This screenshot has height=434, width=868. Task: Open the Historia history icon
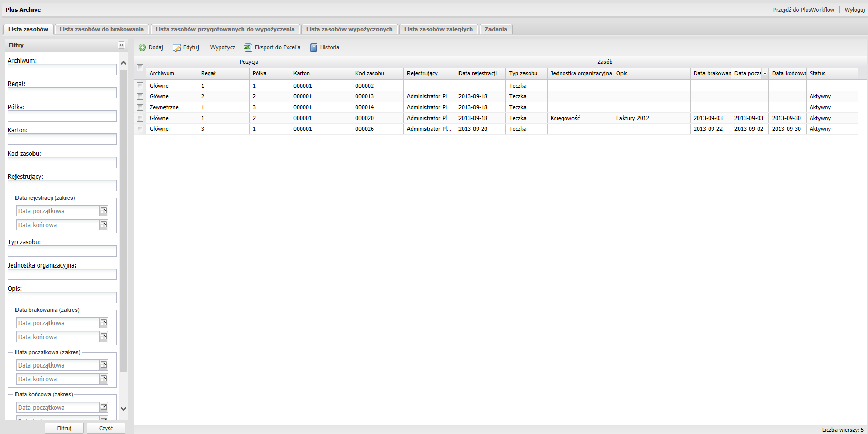point(314,47)
